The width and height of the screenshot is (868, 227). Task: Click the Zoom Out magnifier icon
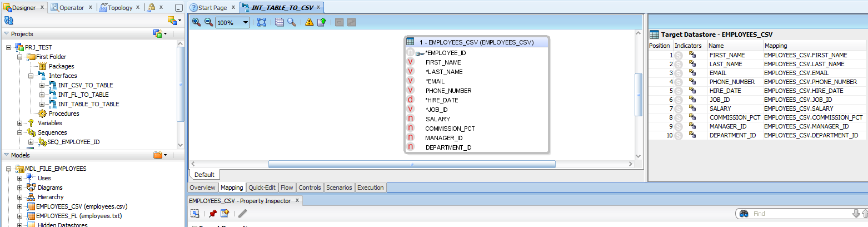[x=208, y=22]
